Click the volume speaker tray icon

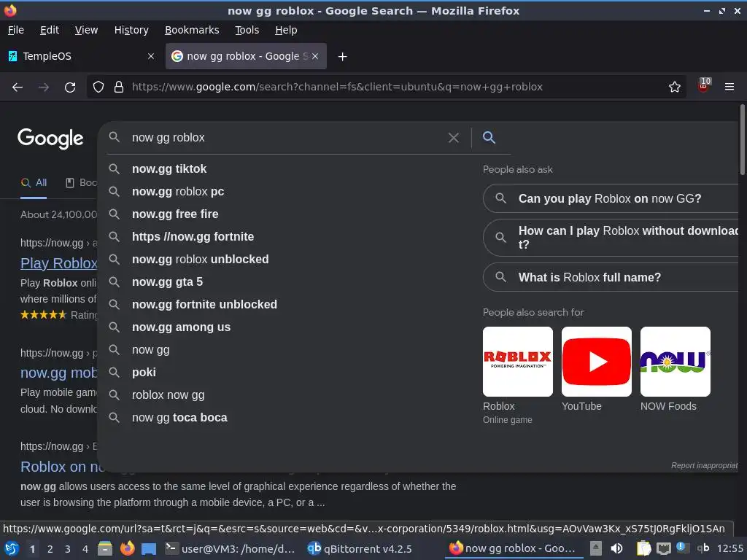pyautogui.click(x=616, y=549)
